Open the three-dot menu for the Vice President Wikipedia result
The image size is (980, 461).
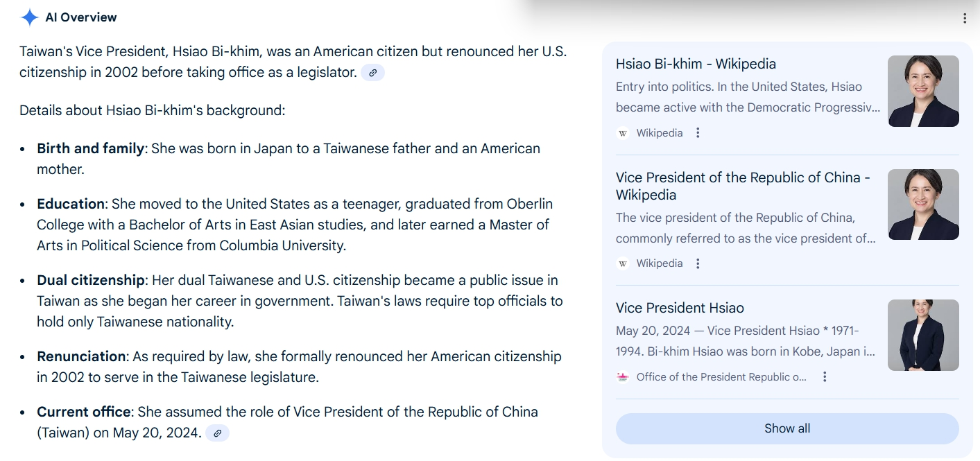698,263
